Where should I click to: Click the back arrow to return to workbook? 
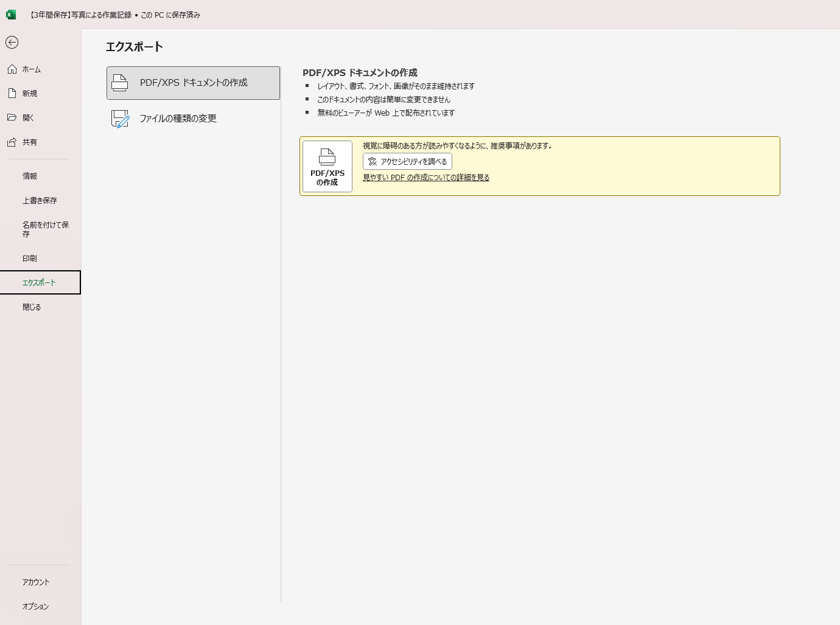tap(12, 42)
